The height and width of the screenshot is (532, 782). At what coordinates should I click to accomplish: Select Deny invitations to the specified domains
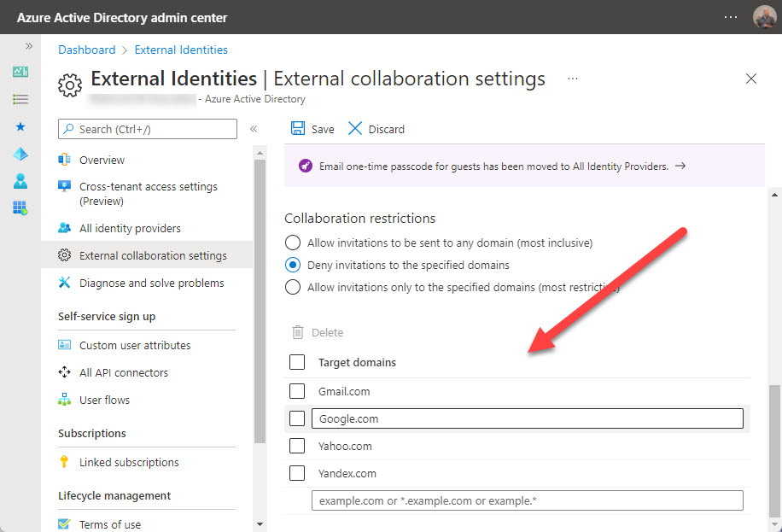292,265
